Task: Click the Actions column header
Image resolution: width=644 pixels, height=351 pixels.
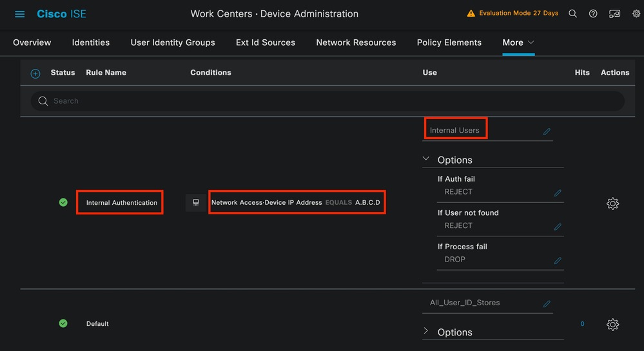Action: (615, 73)
